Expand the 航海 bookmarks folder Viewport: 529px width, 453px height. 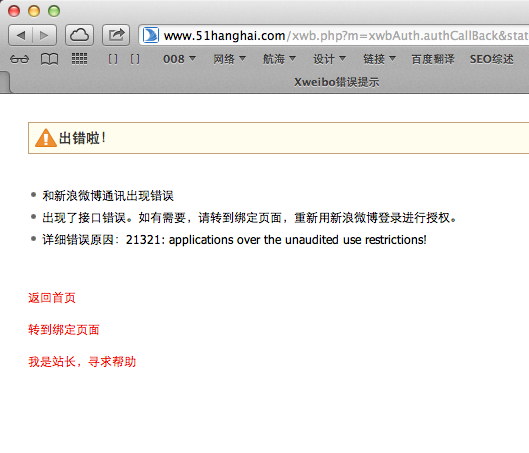(x=279, y=59)
